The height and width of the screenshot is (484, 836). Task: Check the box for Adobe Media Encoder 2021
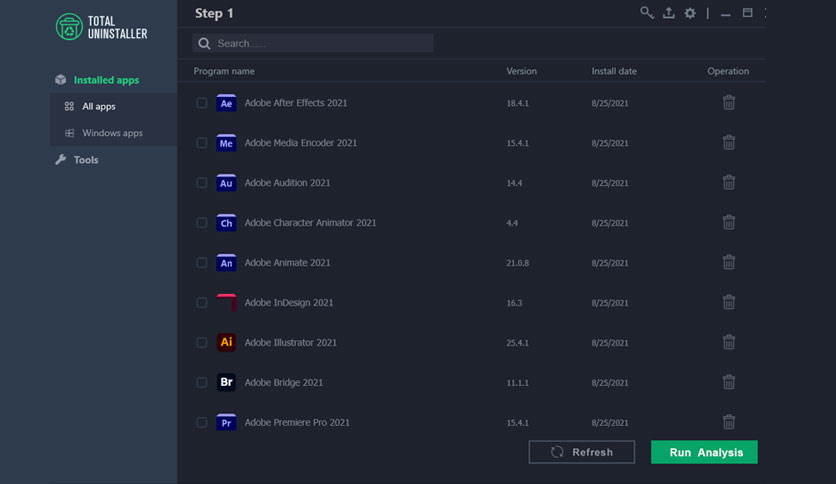(202, 143)
